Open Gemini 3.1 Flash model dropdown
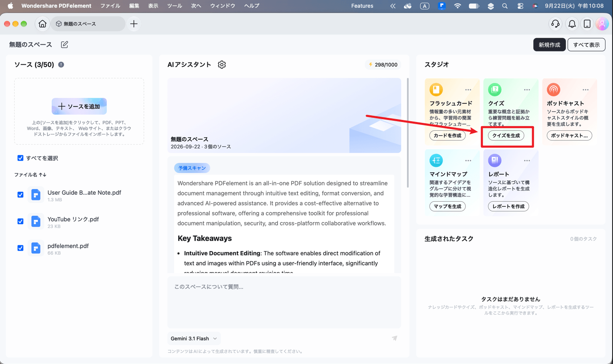This screenshot has width=613, height=364. (194, 338)
